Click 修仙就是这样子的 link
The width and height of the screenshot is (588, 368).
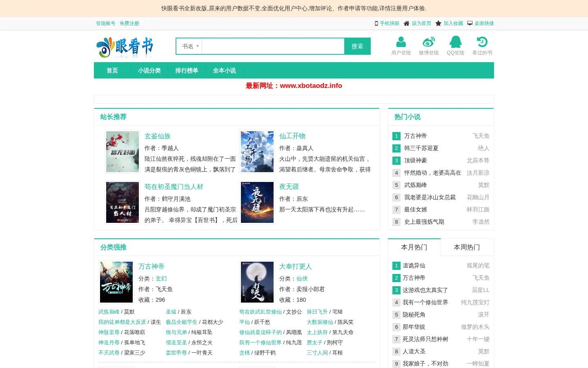click(261, 332)
